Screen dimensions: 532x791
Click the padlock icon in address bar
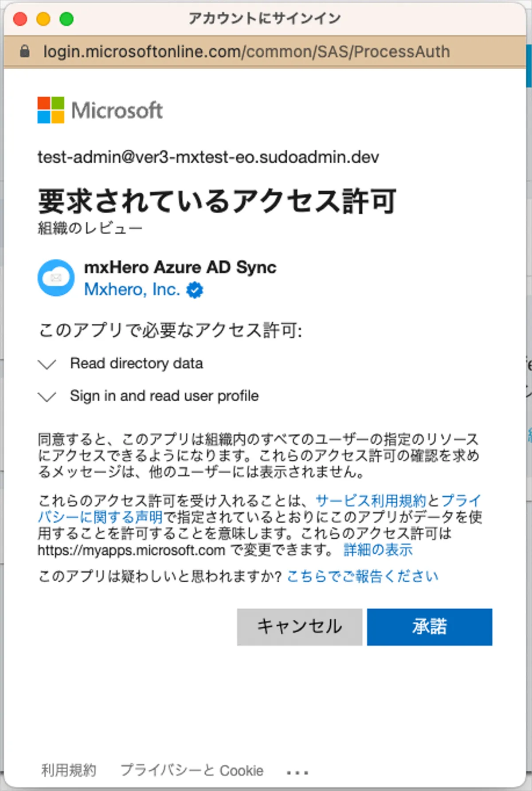[x=25, y=51]
